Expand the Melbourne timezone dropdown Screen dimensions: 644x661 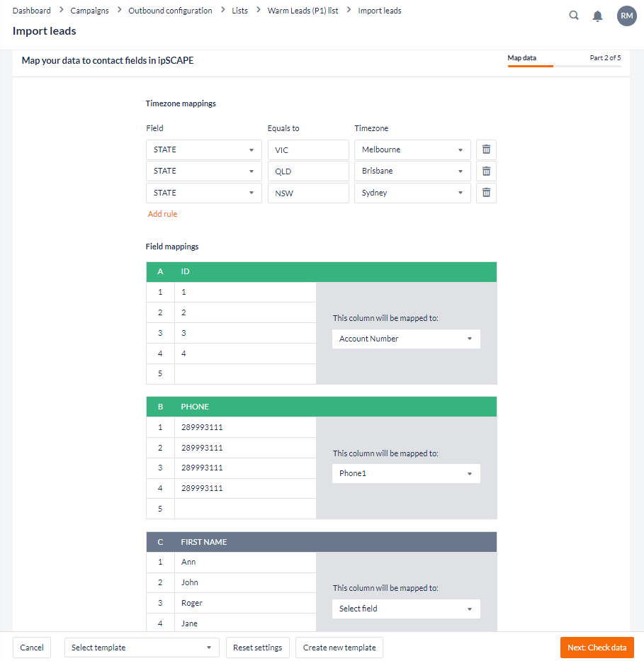[x=412, y=149]
